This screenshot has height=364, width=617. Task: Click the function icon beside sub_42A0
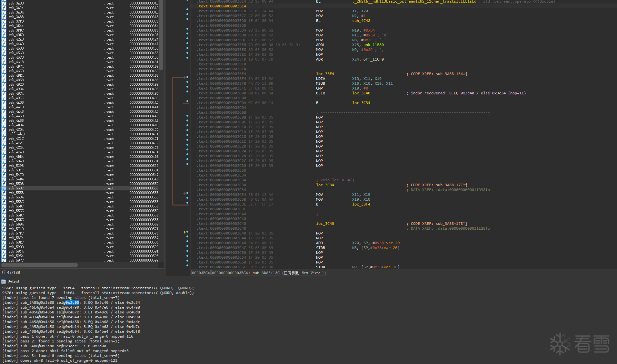click(4, 39)
